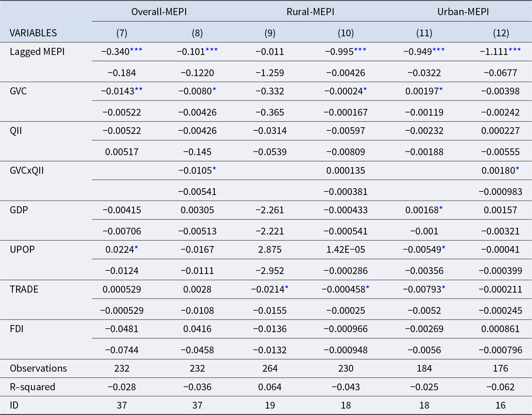Click the UPOP row label
The image size is (532, 415).
[22, 250]
